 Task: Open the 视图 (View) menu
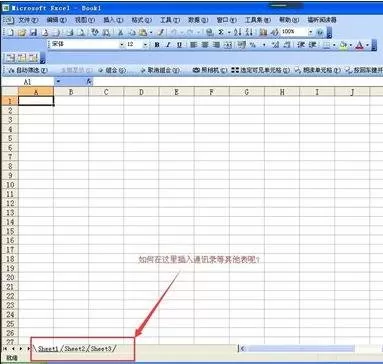click(85, 20)
